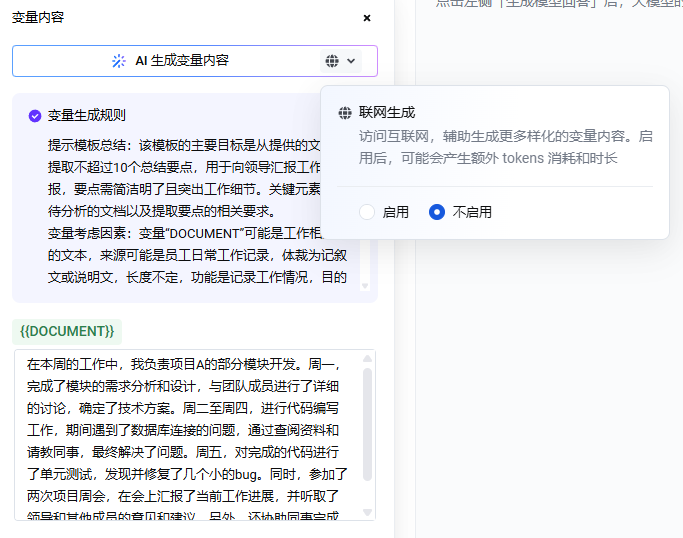Select the 不启用 radio option
Image resolution: width=683 pixels, height=538 pixels.
point(437,212)
